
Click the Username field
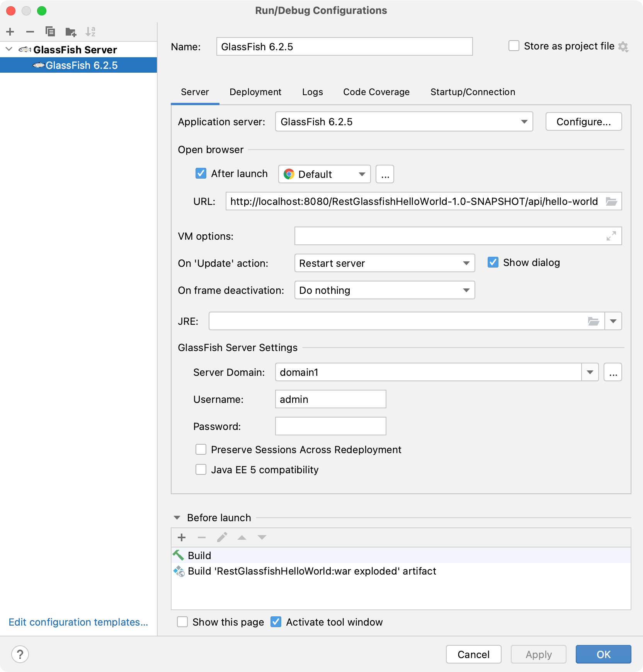pos(330,399)
